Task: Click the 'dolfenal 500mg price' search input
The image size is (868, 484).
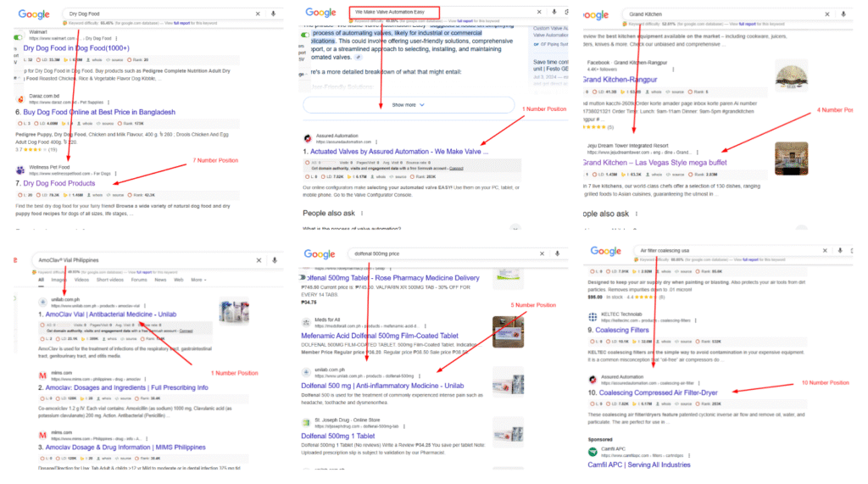Action: 442,253
